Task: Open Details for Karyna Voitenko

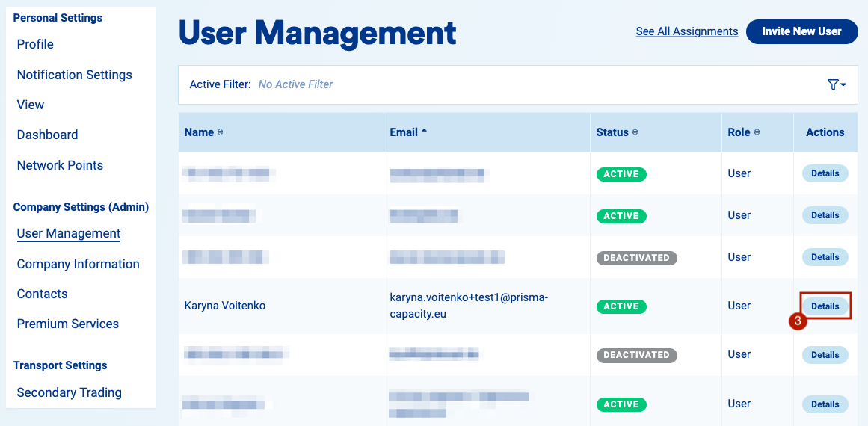Action: tap(825, 306)
